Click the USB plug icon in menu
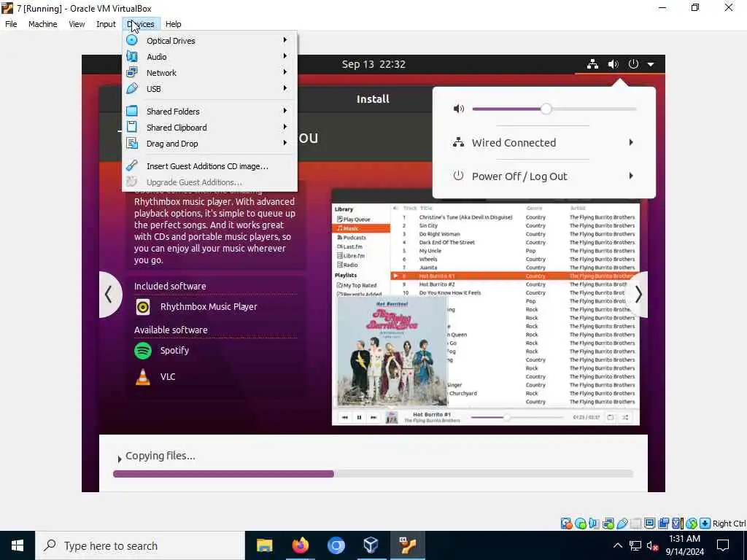 click(x=132, y=88)
